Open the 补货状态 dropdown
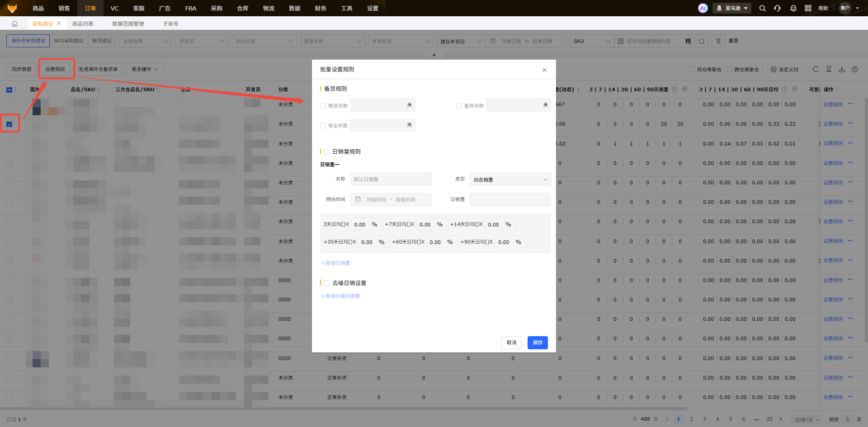868x427 pixels. pos(401,41)
